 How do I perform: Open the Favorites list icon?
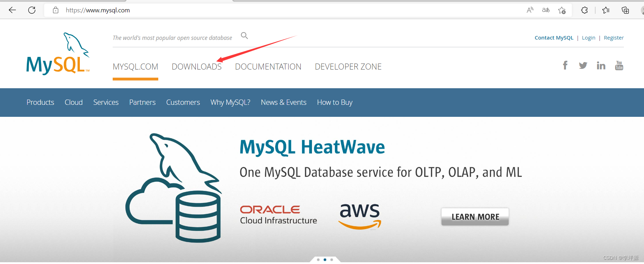(x=606, y=10)
